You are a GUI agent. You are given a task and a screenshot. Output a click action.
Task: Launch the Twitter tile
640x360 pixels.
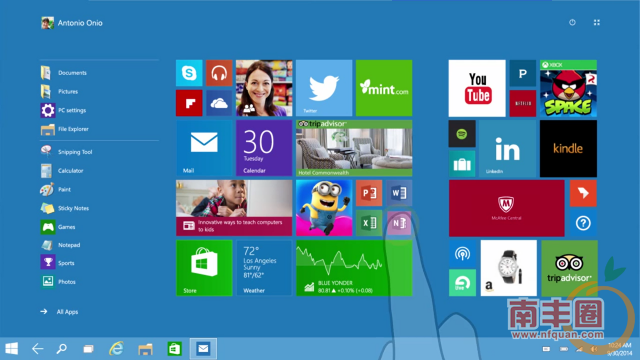[x=324, y=88]
